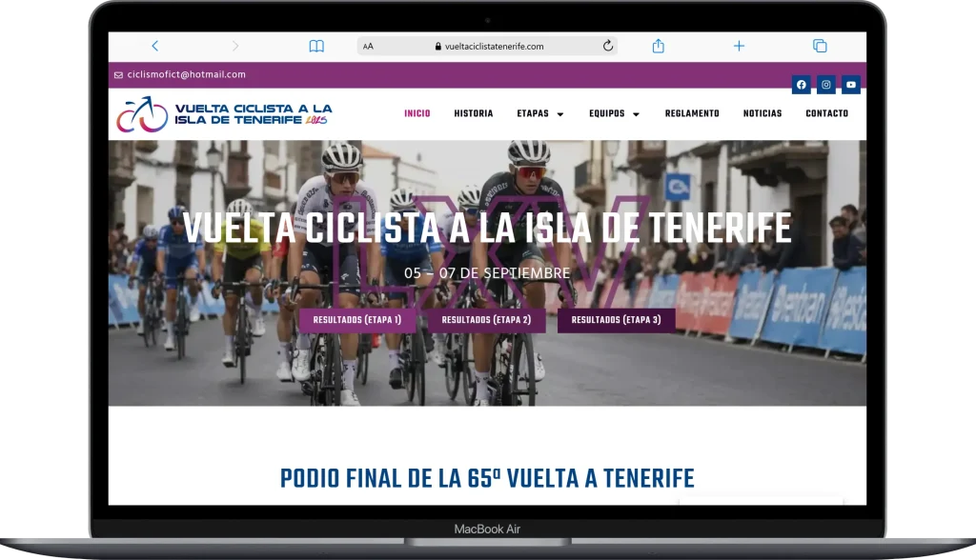This screenshot has width=976, height=560.
Task: Select the Inicio menu item
Action: click(x=417, y=113)
